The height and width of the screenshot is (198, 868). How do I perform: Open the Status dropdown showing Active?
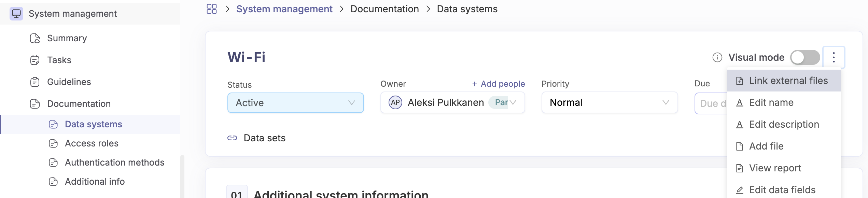coord(296,103)
